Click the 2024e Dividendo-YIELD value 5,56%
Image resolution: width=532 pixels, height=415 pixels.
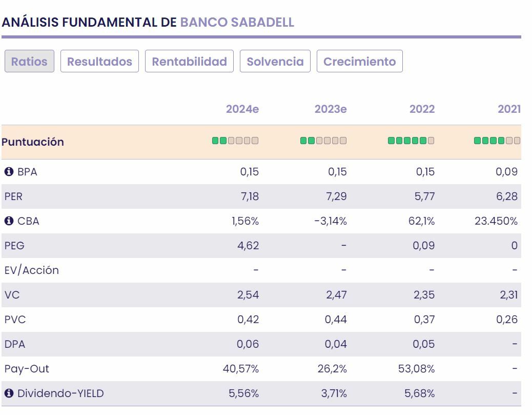(243, 393)
